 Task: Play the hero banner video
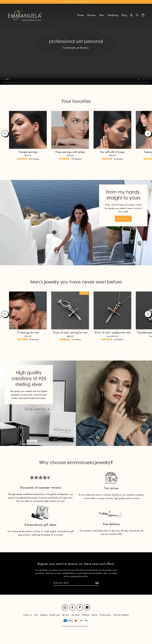pyautogui.click(x=3, y=79)
